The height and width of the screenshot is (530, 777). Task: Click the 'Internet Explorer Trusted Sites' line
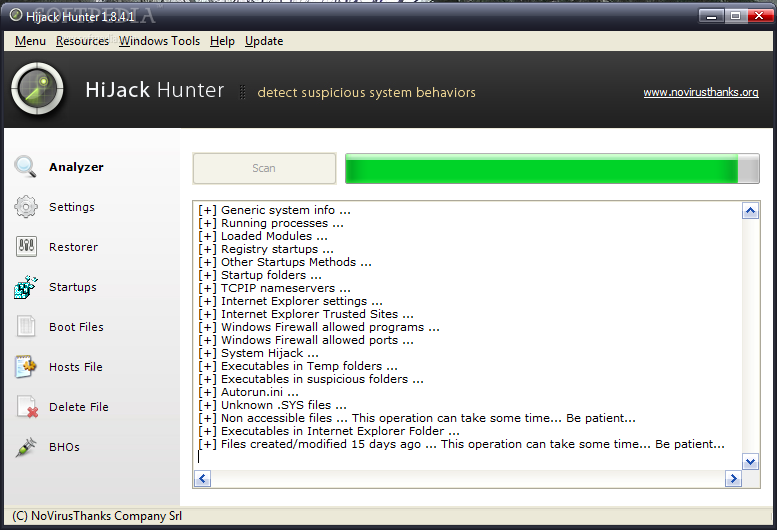coord(305,314)
